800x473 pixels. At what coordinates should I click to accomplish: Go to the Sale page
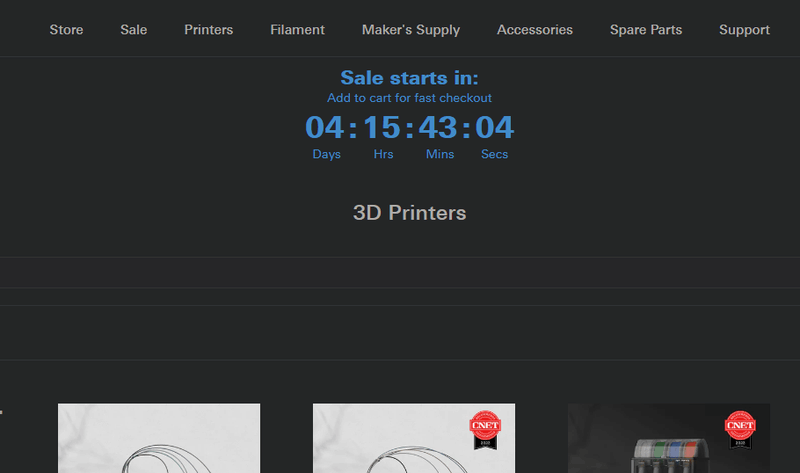point(134,30)
